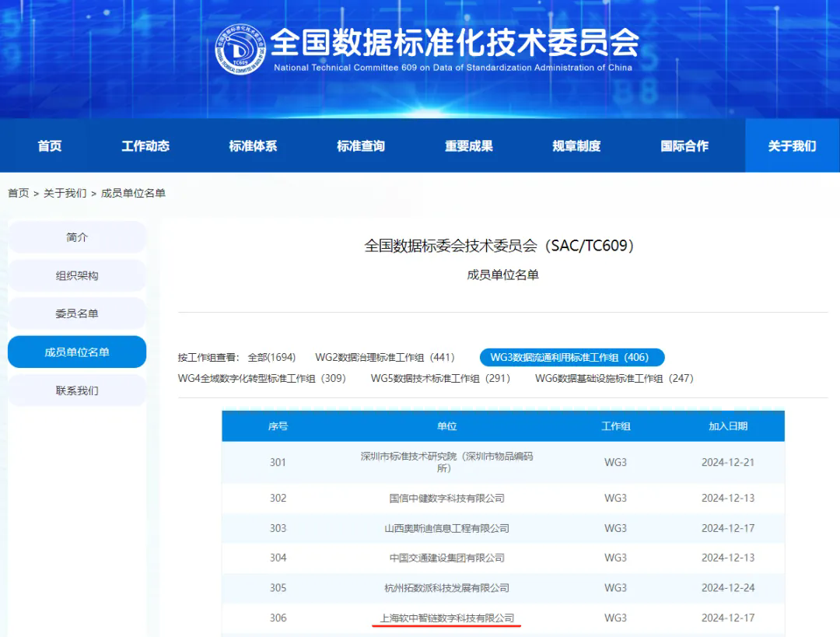Click the join date in row 302
Viewport: 840px width, 637px height.
coord(728,499)
